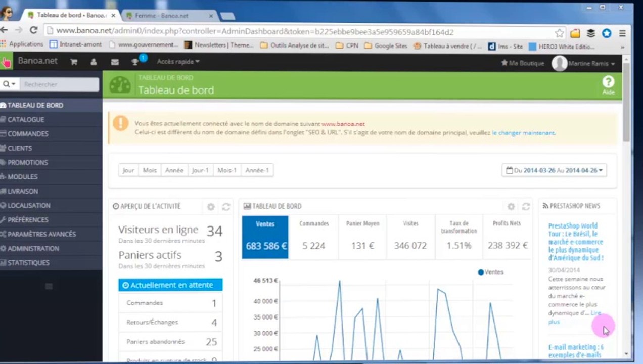The width and height of the screenshot is (643, 364).
Task: Select the Année period button
Action: tap(174, 170)
